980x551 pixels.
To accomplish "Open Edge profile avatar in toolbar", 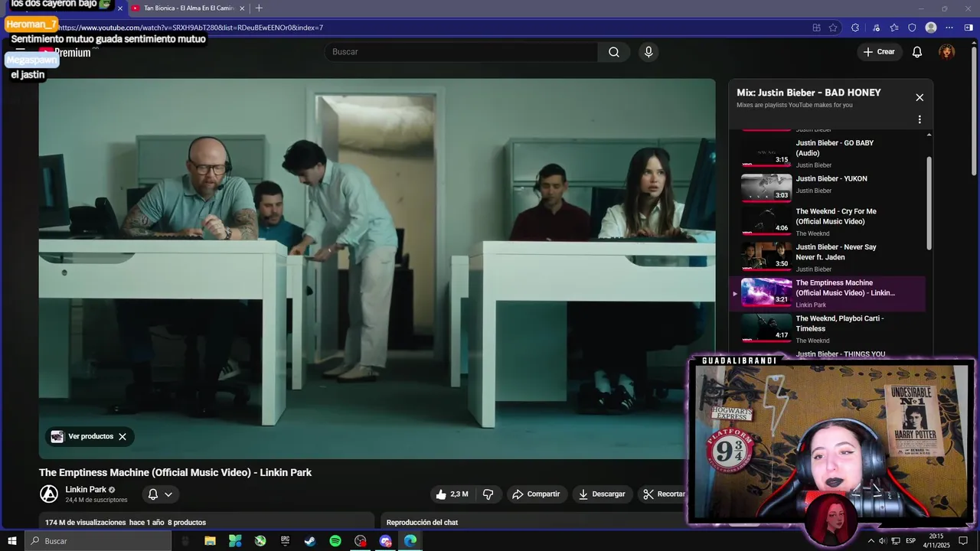I will [931, 28].
